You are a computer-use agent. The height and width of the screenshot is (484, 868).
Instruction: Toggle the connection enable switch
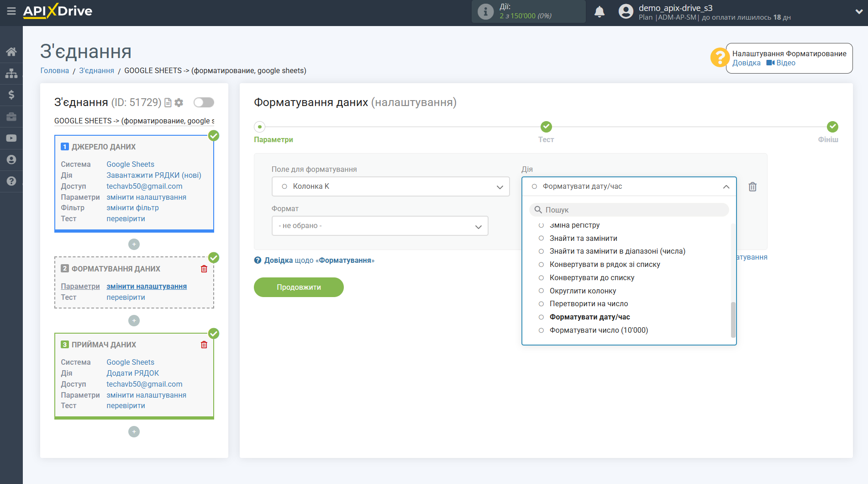(204, 102)
